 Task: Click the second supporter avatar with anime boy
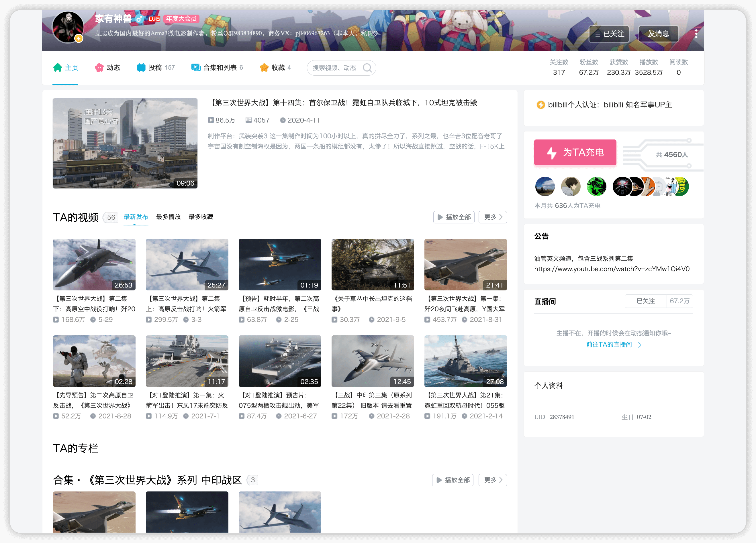(570, 186)
